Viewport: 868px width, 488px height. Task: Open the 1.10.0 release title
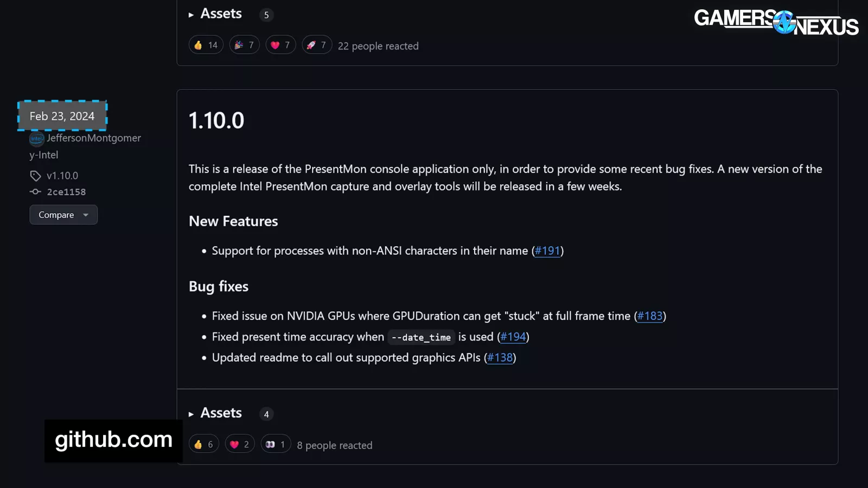pyautogui.click(x=216, y=120)
